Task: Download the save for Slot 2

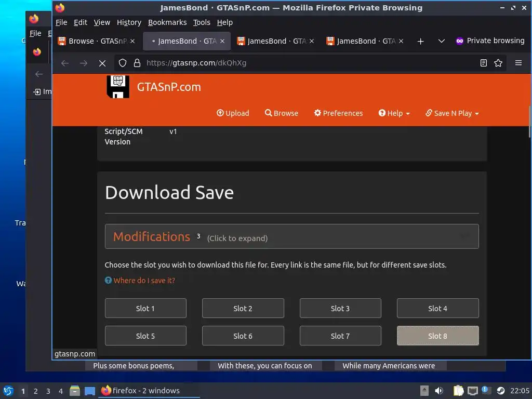Action: (243, 308)
